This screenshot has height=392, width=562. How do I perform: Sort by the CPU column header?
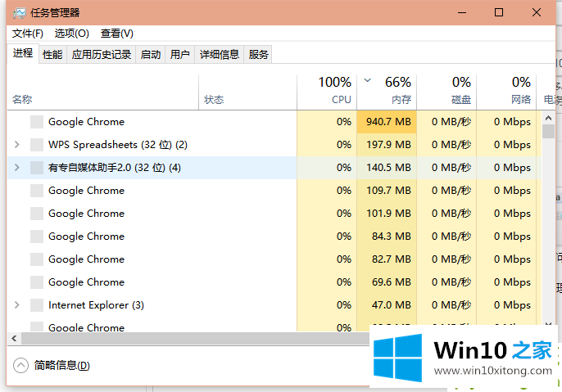click(x=327, y=92)
